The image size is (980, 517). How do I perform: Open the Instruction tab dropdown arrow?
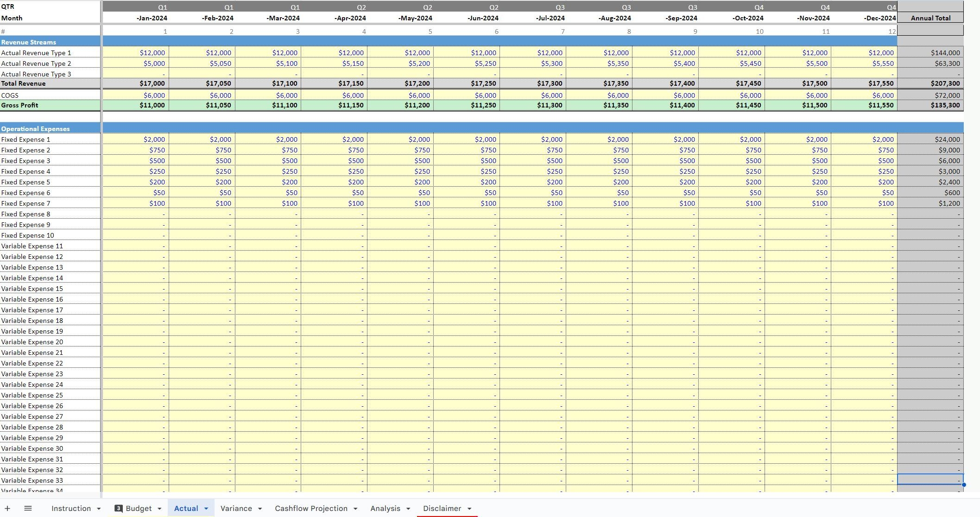[99, 509]
